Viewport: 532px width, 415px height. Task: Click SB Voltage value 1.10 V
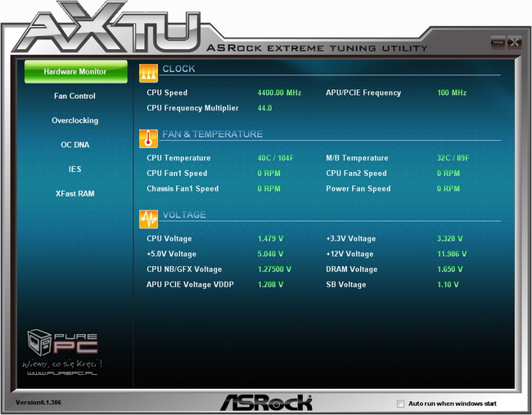tap(448, 284)
